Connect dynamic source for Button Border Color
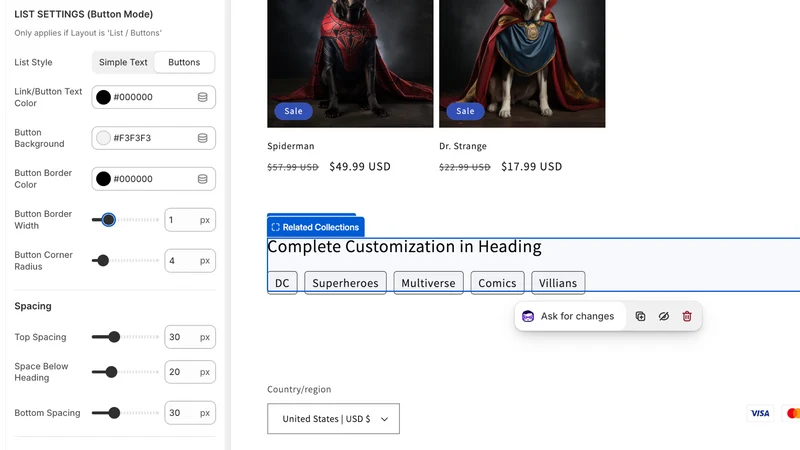The width and height of the screenshot is (800, 450). pyautogui.click(x=203, y=179)
